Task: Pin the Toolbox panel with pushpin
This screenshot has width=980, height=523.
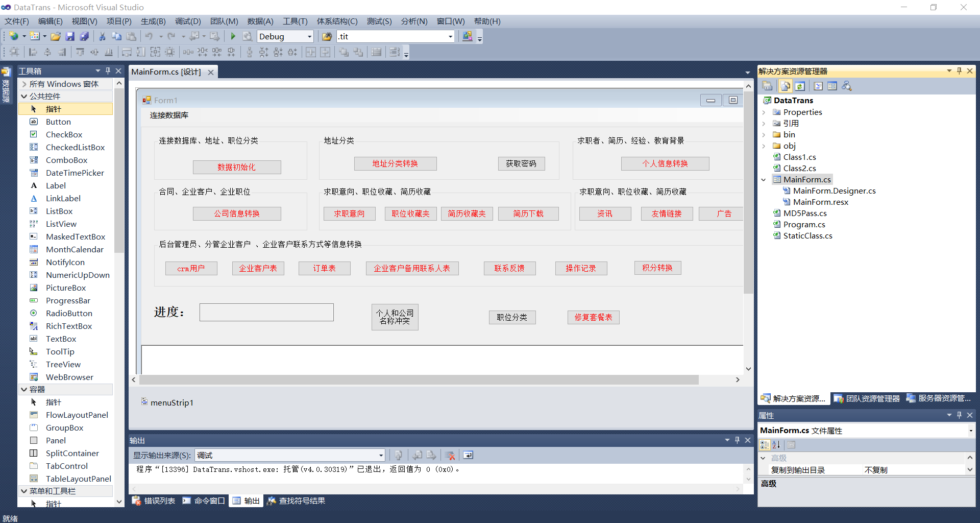Action: 108,70
